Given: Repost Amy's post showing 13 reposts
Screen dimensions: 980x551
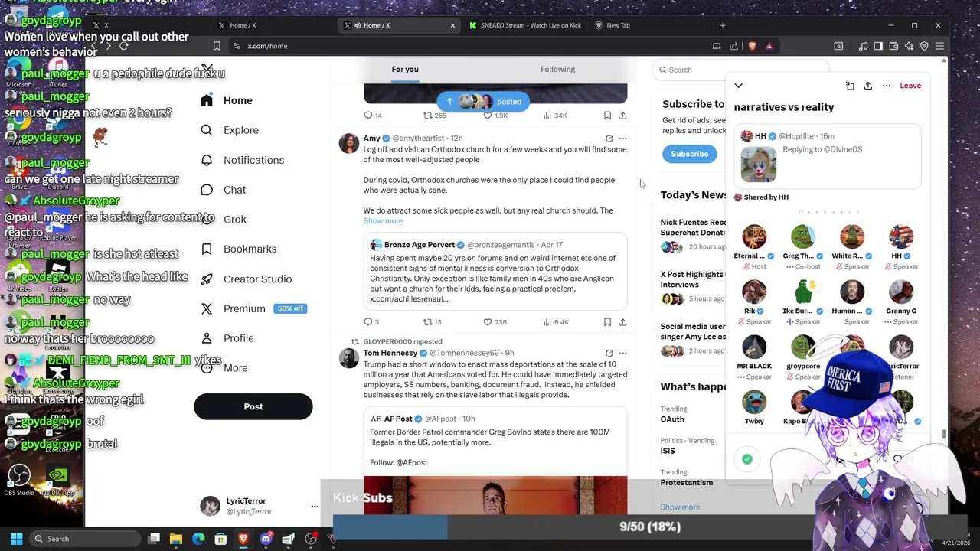Looking at the screenshot, I should (x=433, y=322).
